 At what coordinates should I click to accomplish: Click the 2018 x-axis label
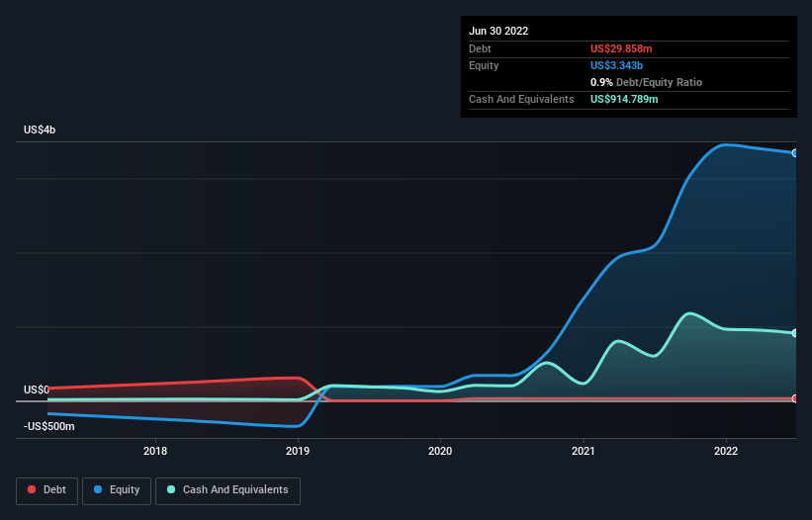tap(155, 451)
